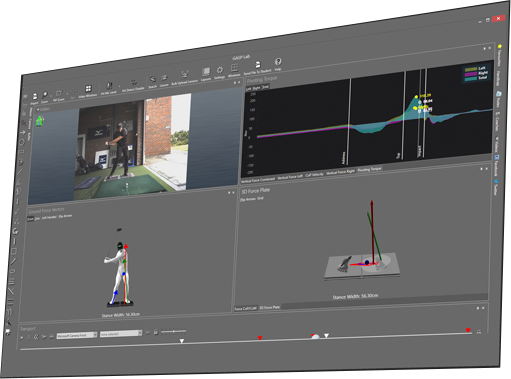Click the golf ball scrubber on timeline
The height and width of the screenshot is (379, 511).
pyautogui.click(x=315, y=337)
